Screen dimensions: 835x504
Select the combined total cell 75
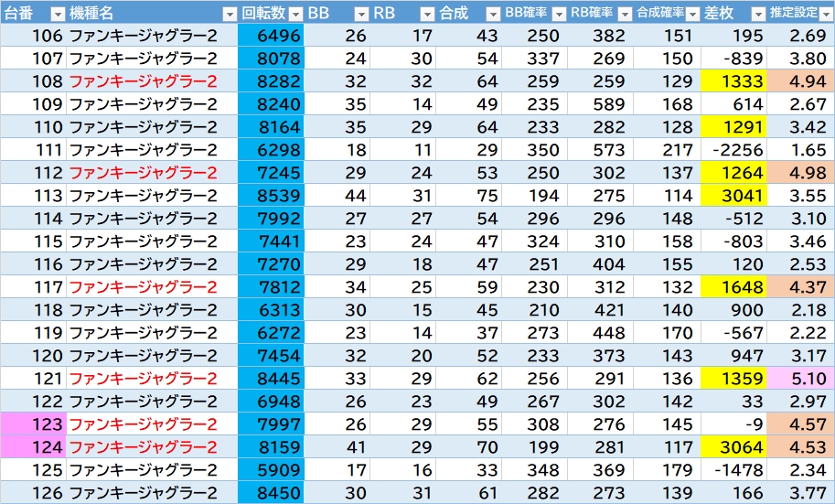(468, 196)
